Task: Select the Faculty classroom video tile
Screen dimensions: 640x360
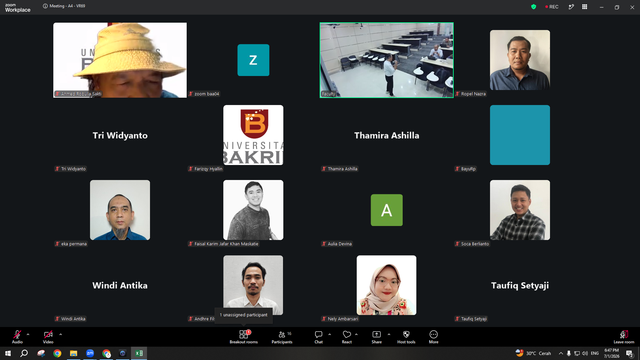Action: (x=387, y=60)
